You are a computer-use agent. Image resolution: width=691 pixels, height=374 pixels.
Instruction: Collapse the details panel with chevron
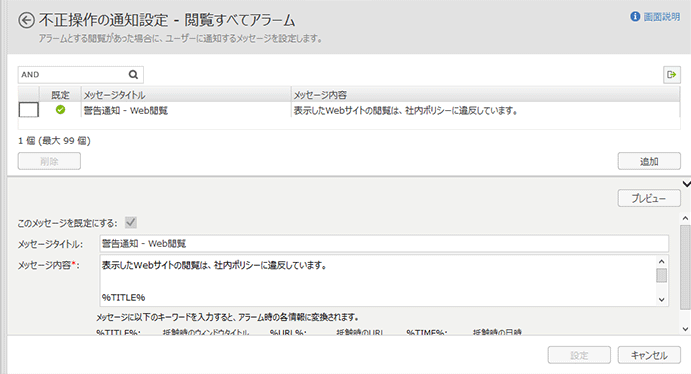tap(686, 184)
